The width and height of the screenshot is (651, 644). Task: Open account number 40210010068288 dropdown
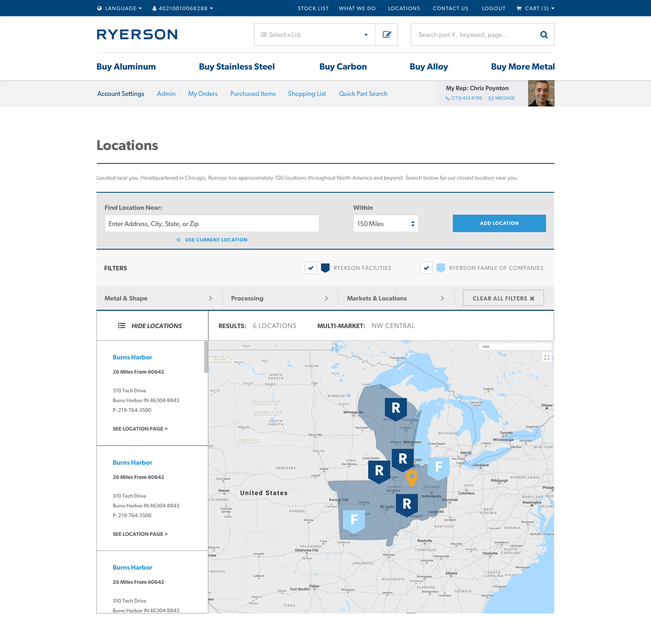(x=183, y=8)
